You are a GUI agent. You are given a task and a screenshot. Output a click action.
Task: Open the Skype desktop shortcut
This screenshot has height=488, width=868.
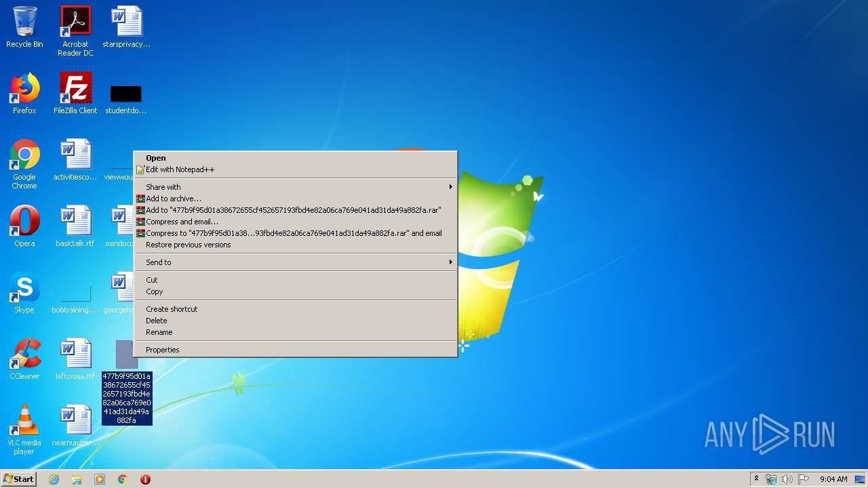click(24, 293)
